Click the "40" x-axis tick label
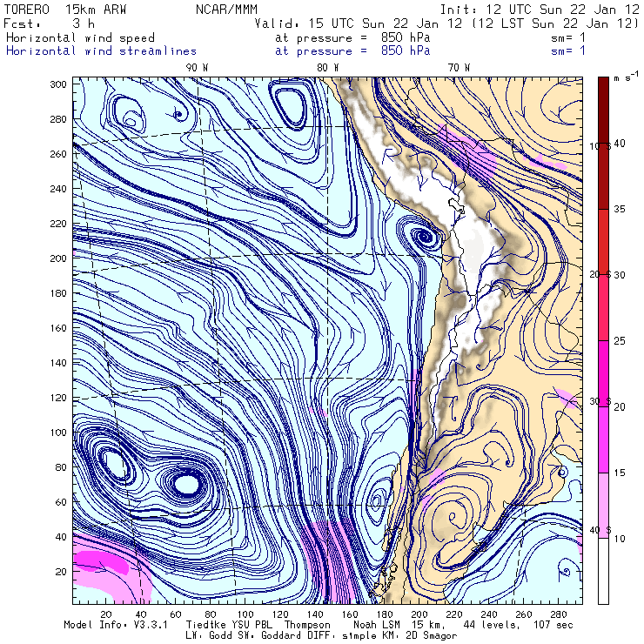Viewport: 644px width, 644px height. (x=141, y=614)
